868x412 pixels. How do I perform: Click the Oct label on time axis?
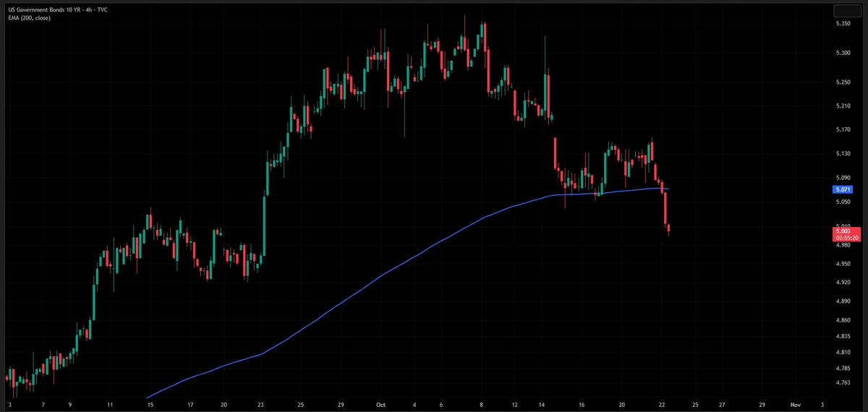[x=380, y=405]
